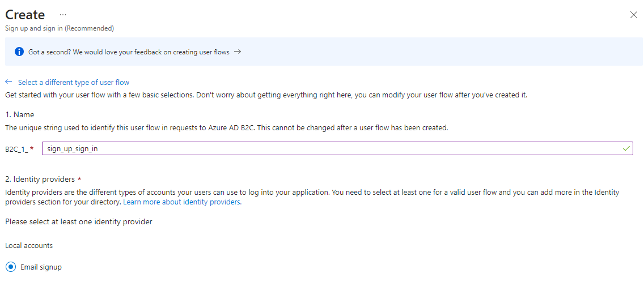Click the 1. Name section heading

20,114
